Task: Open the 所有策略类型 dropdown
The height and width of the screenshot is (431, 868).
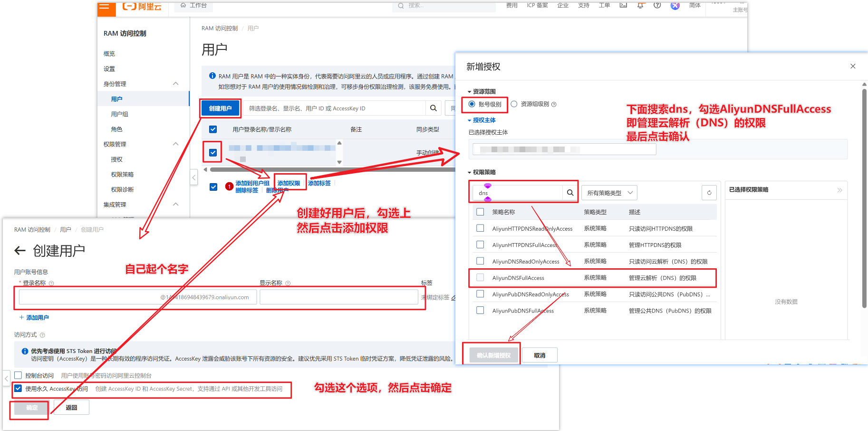Action: point(609,193)
